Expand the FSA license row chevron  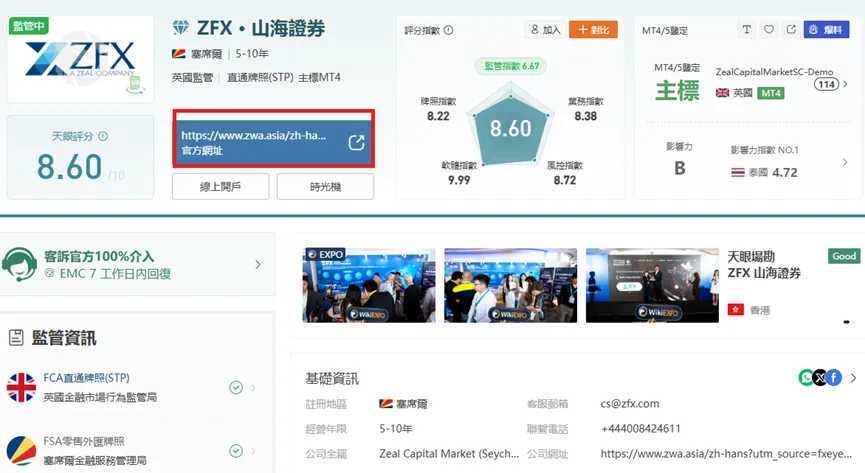[253, 451]
